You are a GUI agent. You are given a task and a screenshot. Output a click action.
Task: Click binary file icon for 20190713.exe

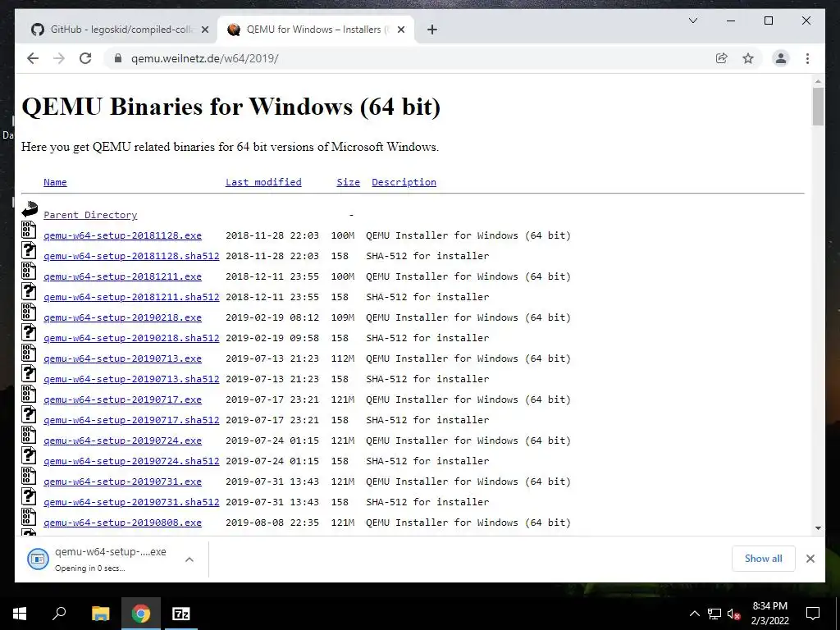click(x=29, y=353)
